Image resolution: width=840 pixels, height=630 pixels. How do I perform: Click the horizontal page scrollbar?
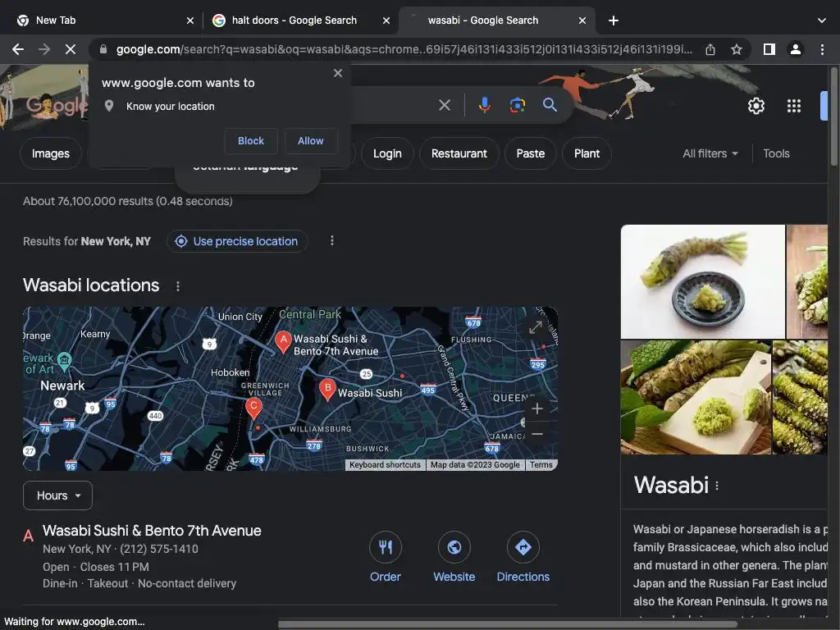(x=507, y=624)
